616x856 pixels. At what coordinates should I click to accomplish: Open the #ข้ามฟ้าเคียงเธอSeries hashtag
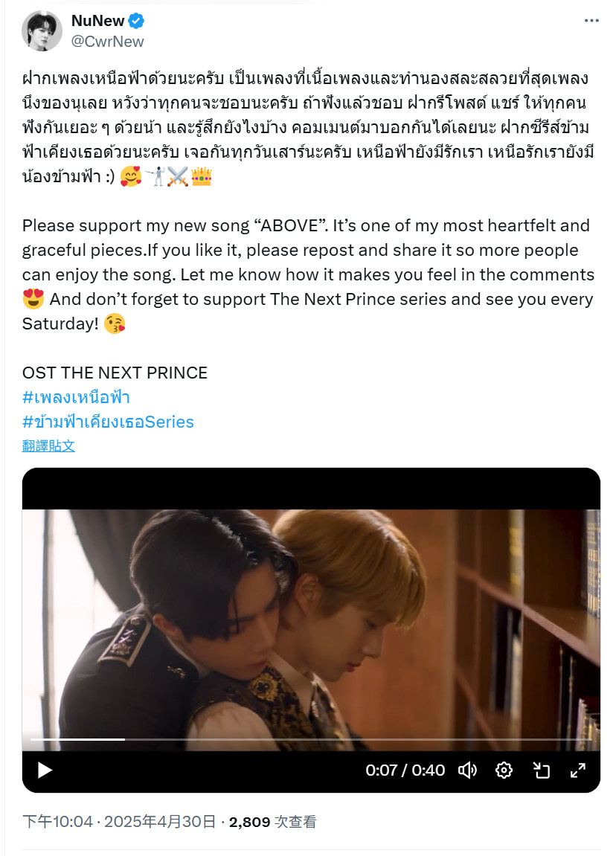pos(108,422)
